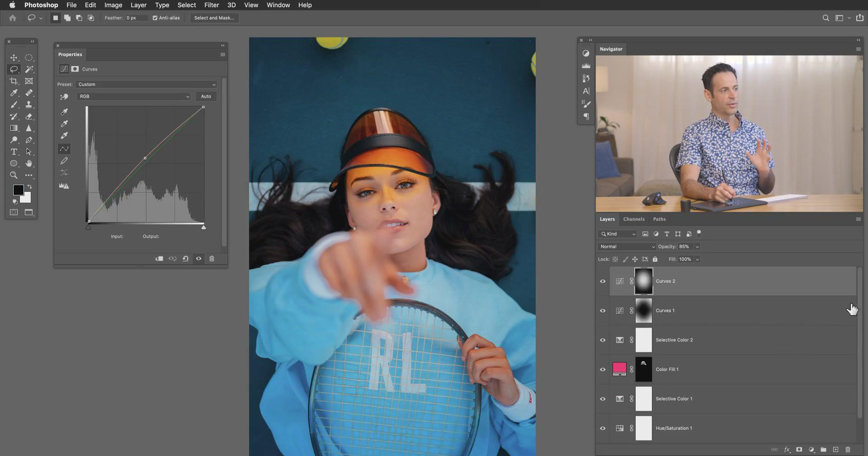Toggle the Anti-alias checkbox
868x456 pixels.
(x=155, y=18)
